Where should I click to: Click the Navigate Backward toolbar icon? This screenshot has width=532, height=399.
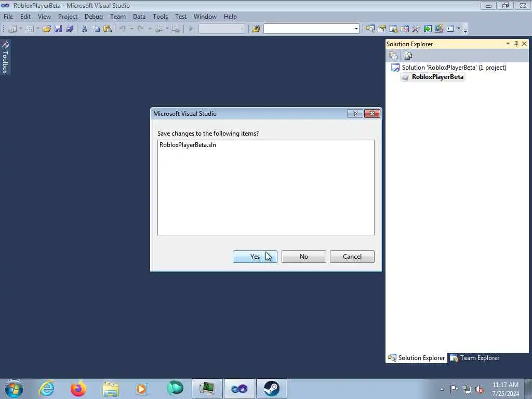159,29
